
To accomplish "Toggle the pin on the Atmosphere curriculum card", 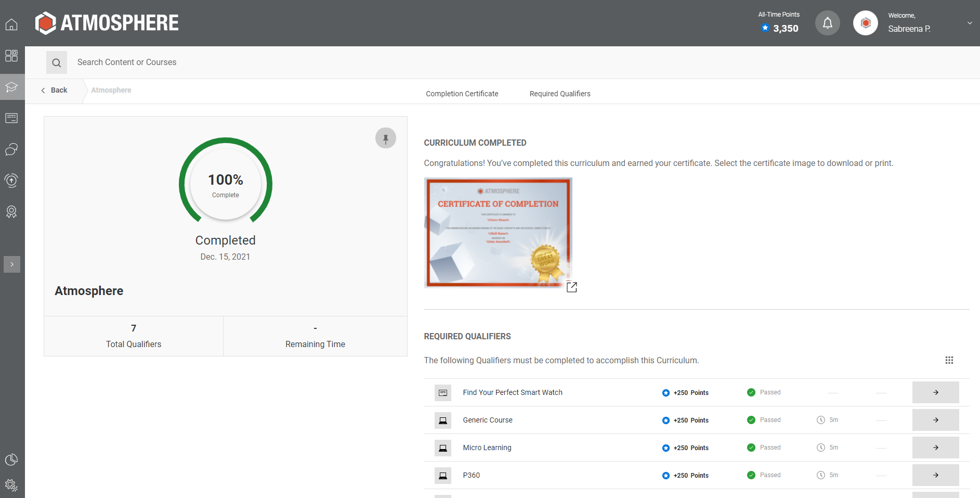I will click(385, 138).
